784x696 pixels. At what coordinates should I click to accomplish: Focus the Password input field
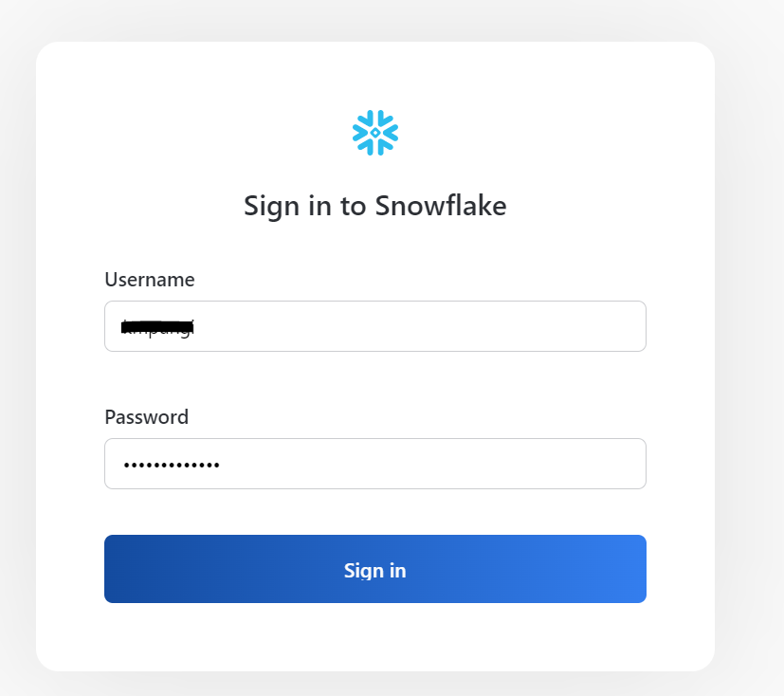pos(374,464)
